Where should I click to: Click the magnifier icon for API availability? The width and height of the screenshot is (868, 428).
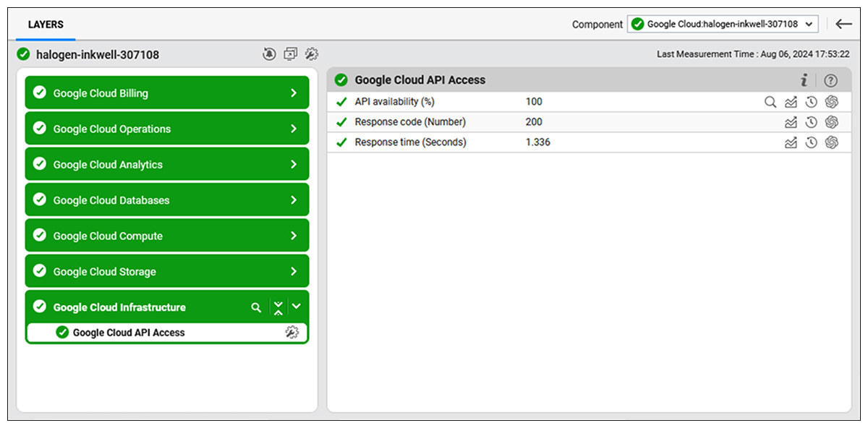[x=770, y=102]
